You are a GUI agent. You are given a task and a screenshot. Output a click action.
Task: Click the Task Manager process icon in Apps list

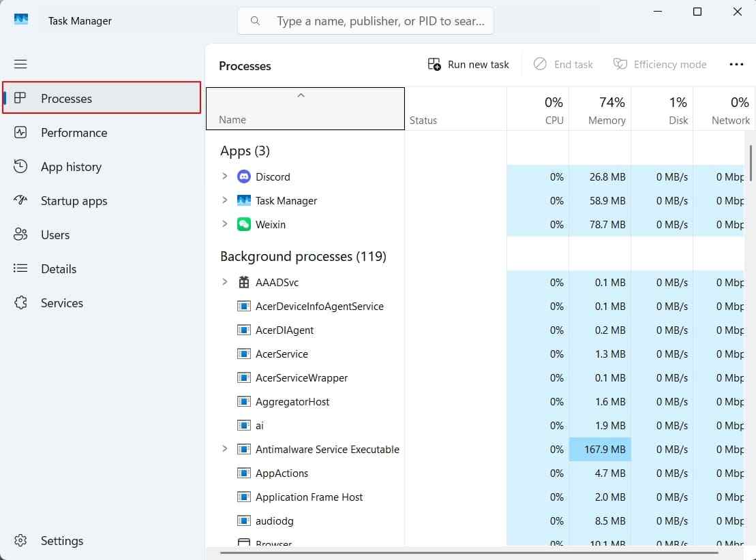tap(244, 200)
